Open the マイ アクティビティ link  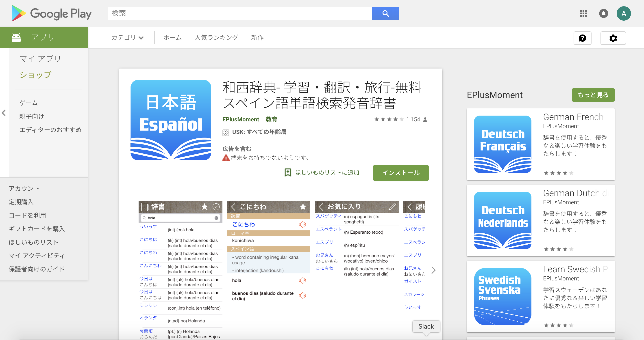pos(37,256)
